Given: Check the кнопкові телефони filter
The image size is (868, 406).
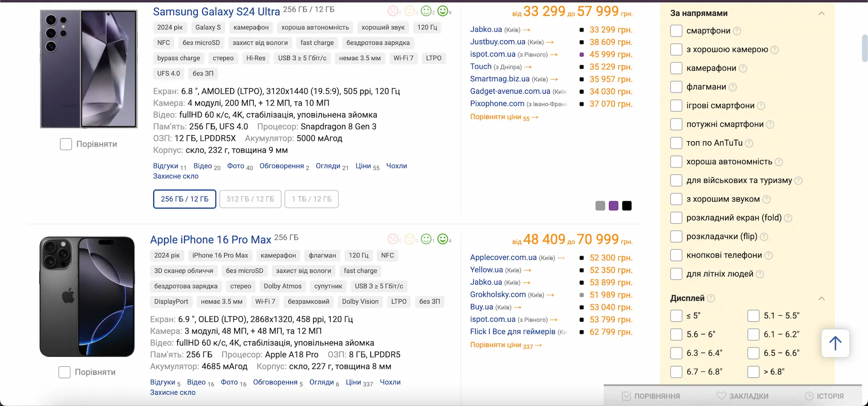Looking at the screenshot, I should (676, 255).
